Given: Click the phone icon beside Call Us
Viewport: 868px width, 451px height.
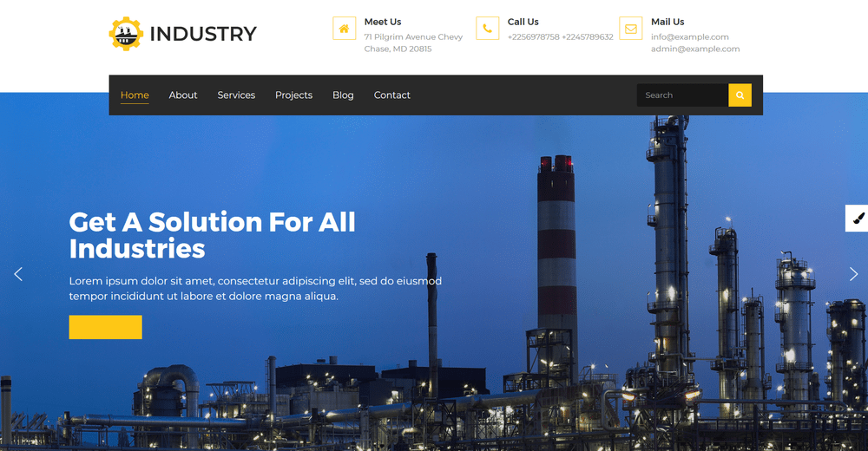Looking at the screenshot, I should pyautogui.click(x=487, y=29).
